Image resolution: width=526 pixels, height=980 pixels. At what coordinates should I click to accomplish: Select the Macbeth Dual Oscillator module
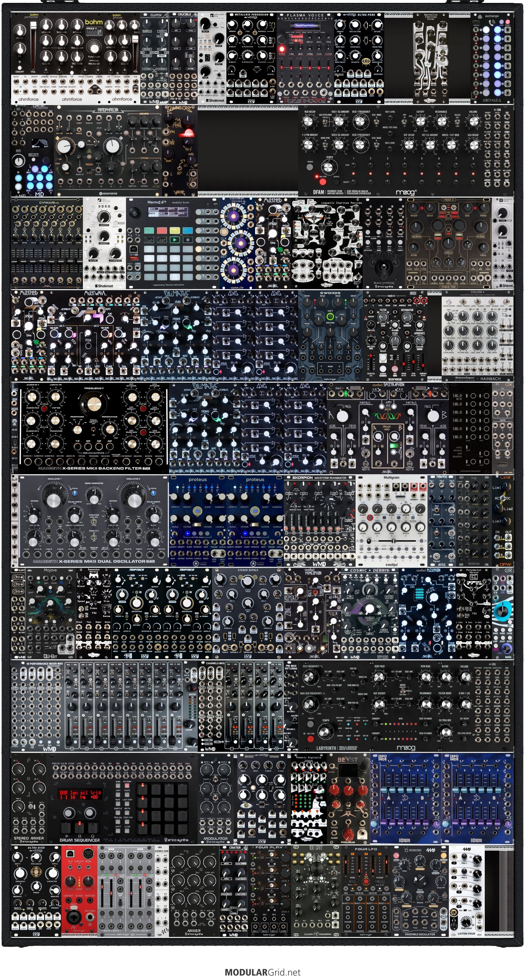[x=93, y=520]
